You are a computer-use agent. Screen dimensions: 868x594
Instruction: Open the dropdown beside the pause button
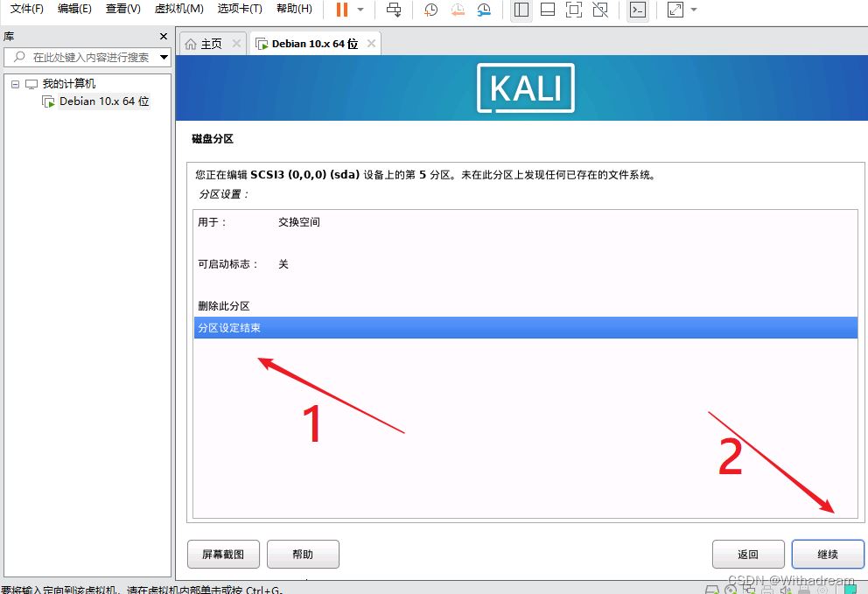[360, 10]
